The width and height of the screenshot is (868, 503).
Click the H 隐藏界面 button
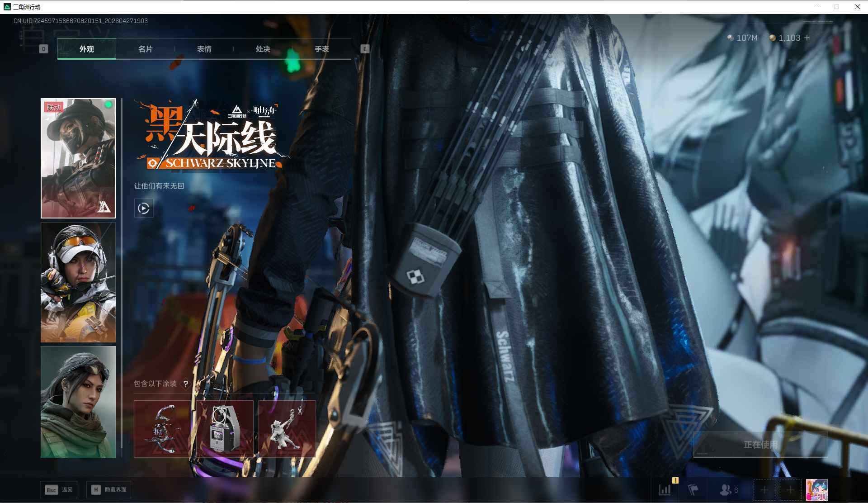tap(109, 489)
